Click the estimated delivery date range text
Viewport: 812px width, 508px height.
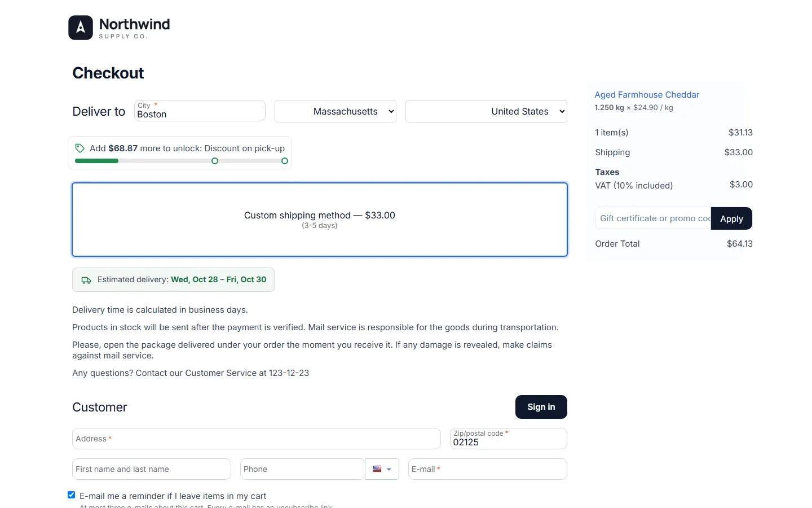[218, 279]
